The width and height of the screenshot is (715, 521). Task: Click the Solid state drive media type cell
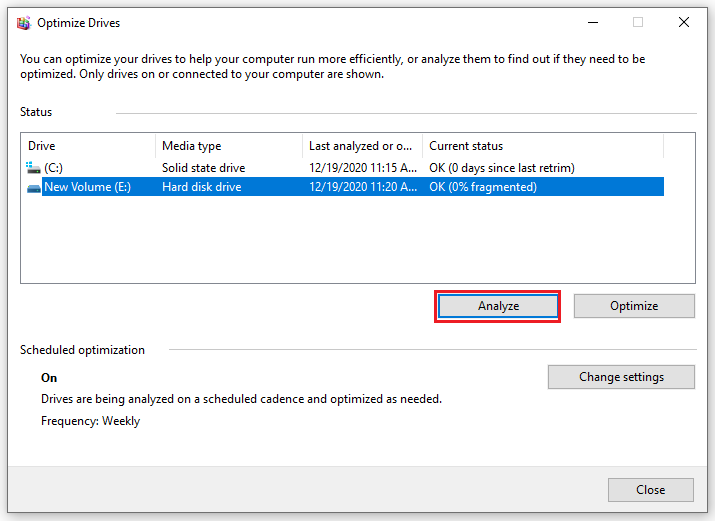point(204,168)
